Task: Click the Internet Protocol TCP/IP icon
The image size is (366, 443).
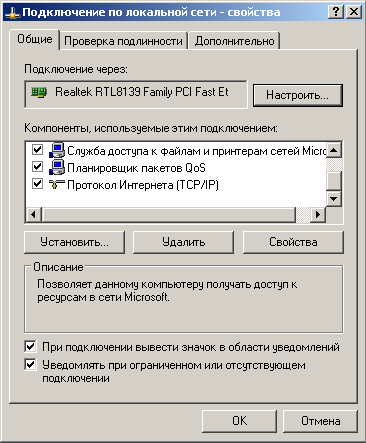Action: click(57, 184)
